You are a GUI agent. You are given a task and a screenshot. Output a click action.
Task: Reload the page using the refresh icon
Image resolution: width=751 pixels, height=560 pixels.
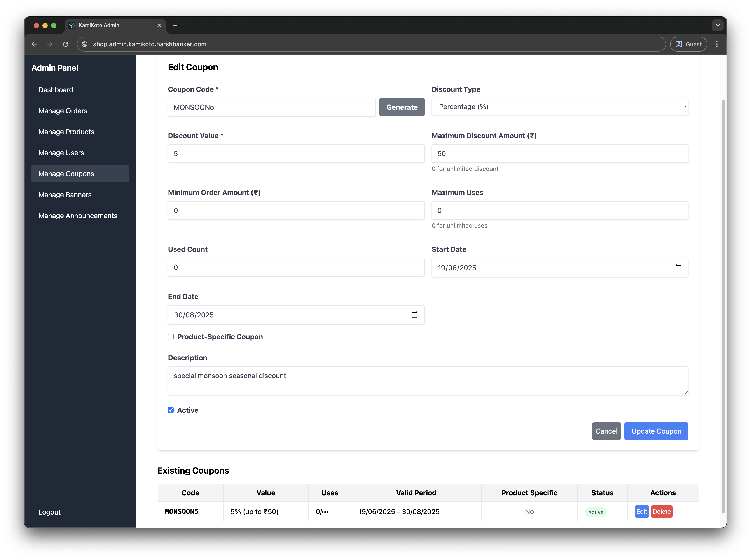pyautogui.click(x=66, y=44)
